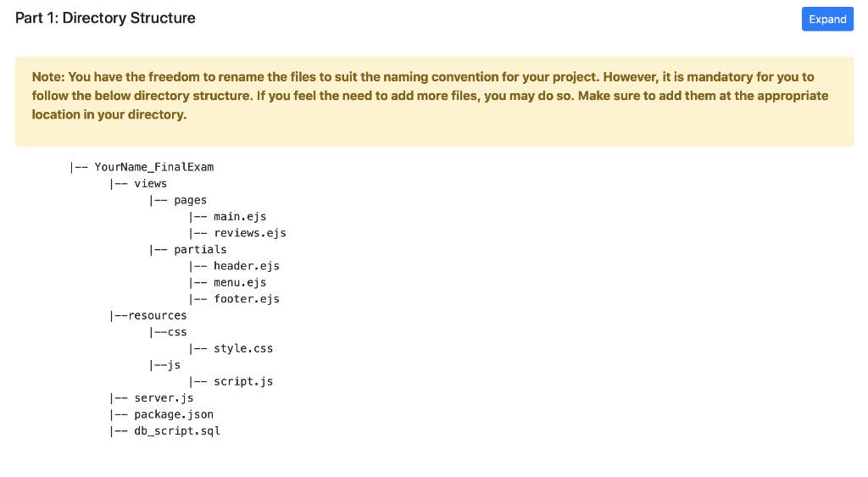Click the Part 1: Directory Structure heading

(x=105, y=18)
